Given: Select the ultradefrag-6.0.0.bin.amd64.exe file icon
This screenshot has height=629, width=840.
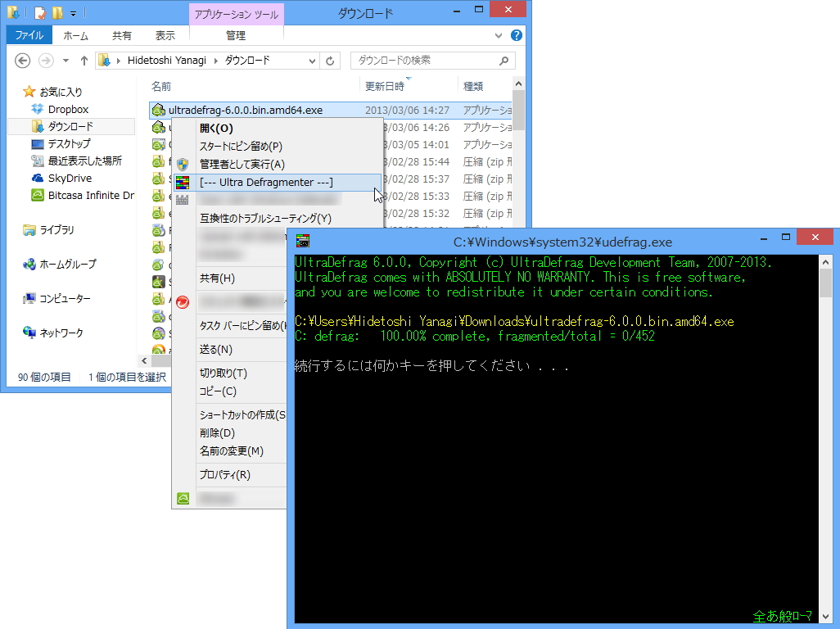Looking at the screenshot, I should 158,109.
